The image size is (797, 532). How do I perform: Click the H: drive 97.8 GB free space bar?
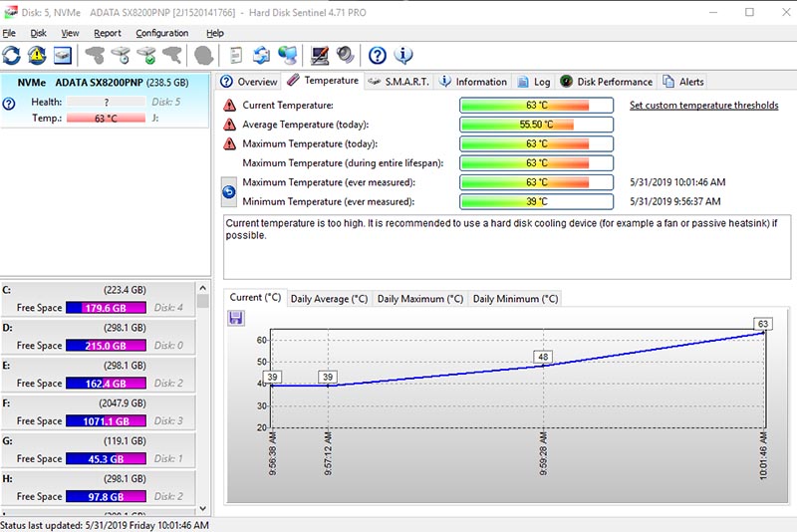(x=106, y=496)
